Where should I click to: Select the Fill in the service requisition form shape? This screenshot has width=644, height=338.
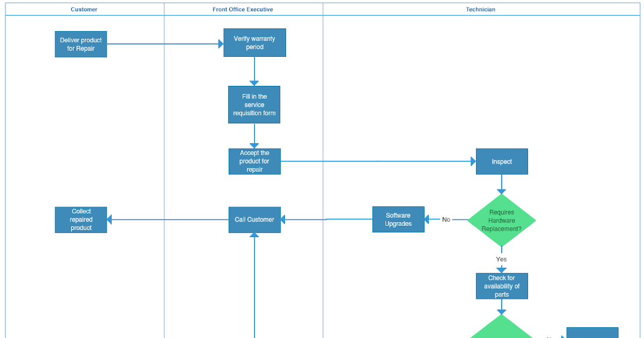(254, 104)
